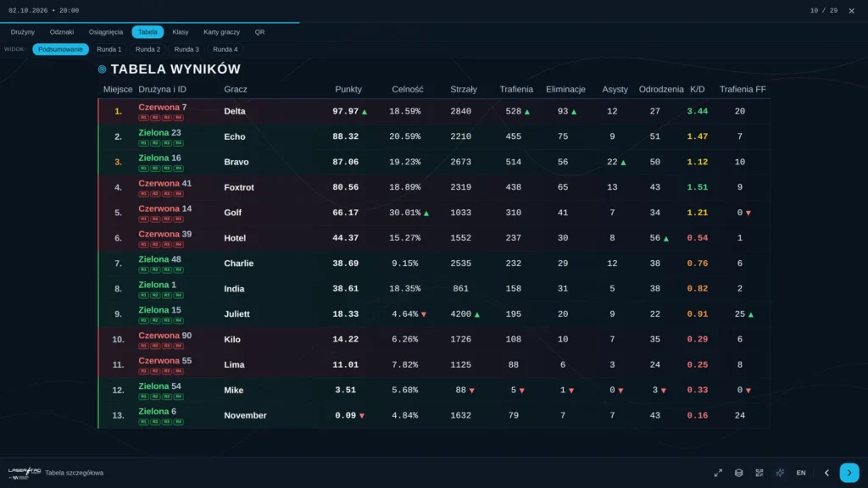The width and height of the screenshot is (868, 488).
Task: Advance to next slide with blue arrow
Action: (849, 473)
